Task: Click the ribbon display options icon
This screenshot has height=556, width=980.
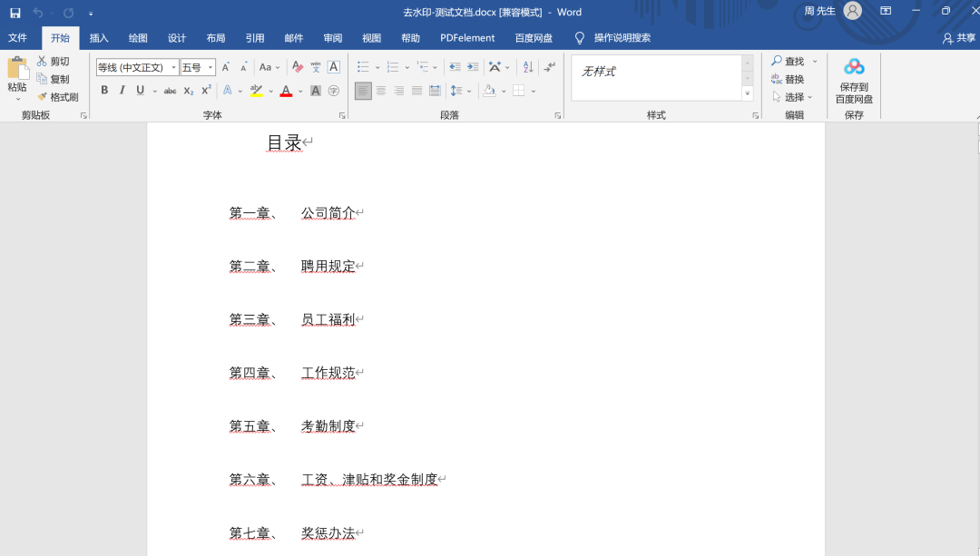Action: pyautogui.click(x=886, y=11)
